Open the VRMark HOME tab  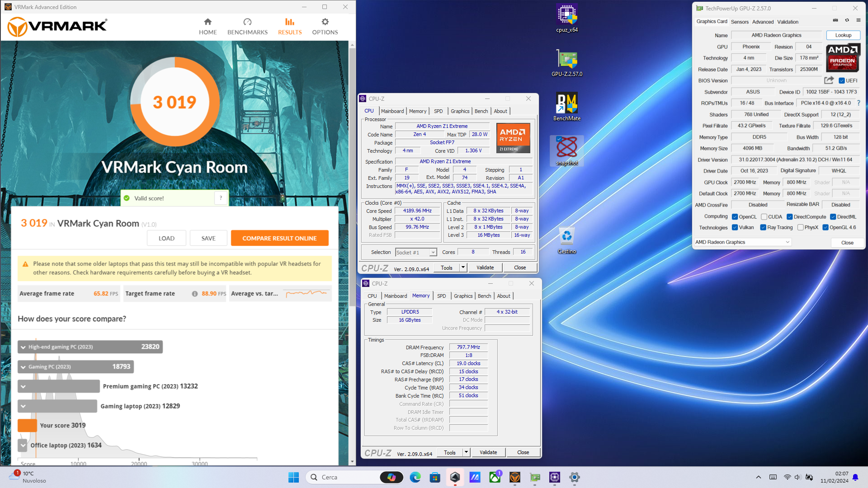(208, 27)
